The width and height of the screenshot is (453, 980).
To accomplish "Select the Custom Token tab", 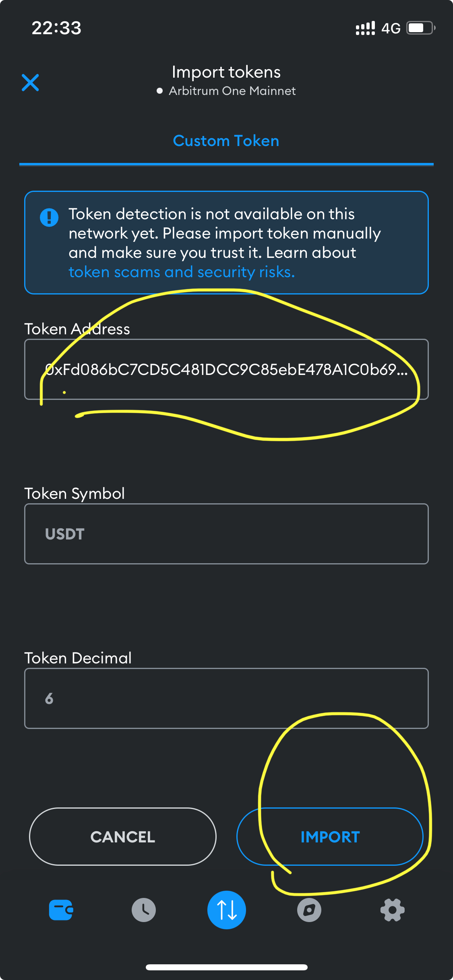I will [226, 141].
